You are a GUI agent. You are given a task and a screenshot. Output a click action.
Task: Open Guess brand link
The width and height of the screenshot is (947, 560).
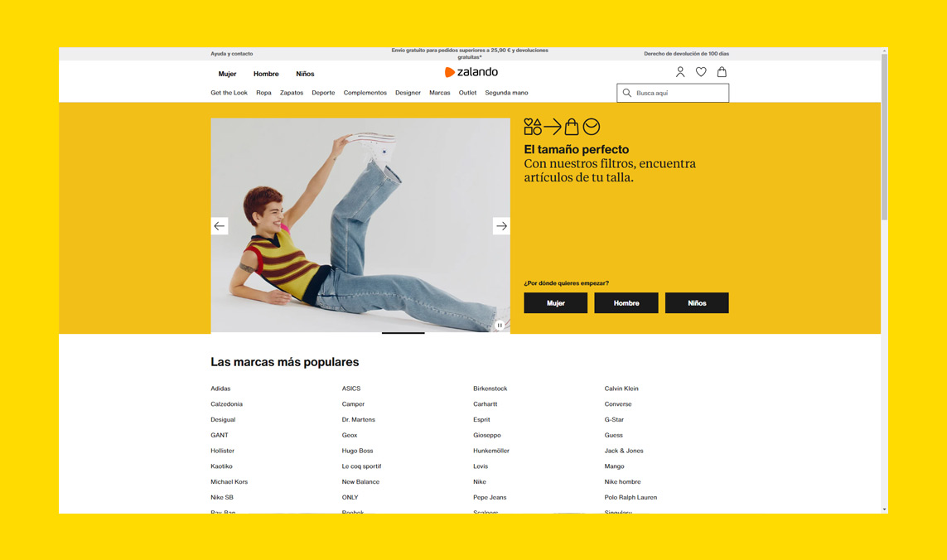613,435
